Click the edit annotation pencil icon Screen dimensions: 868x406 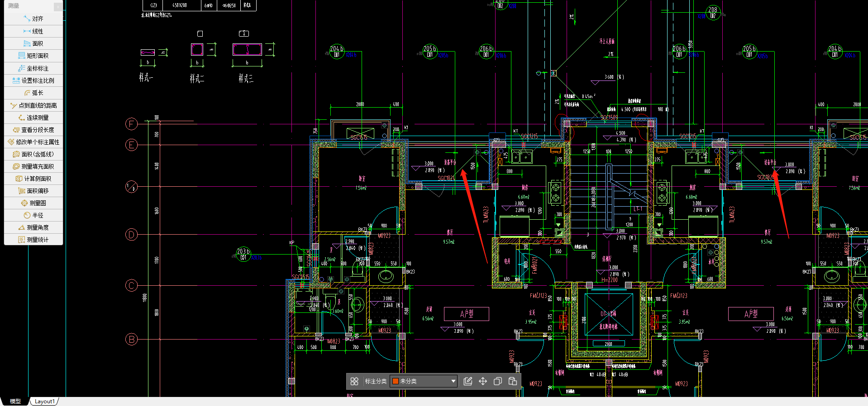(468, 381)
